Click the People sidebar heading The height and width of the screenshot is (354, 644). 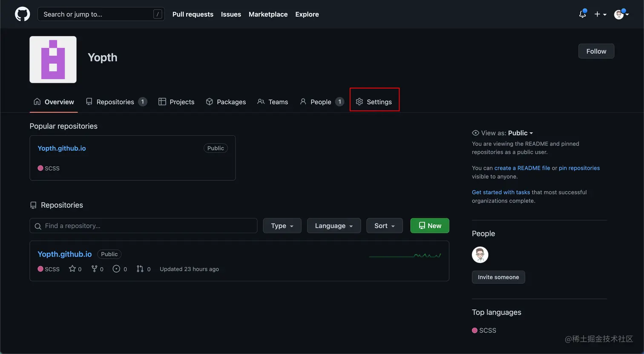(483, 234)
